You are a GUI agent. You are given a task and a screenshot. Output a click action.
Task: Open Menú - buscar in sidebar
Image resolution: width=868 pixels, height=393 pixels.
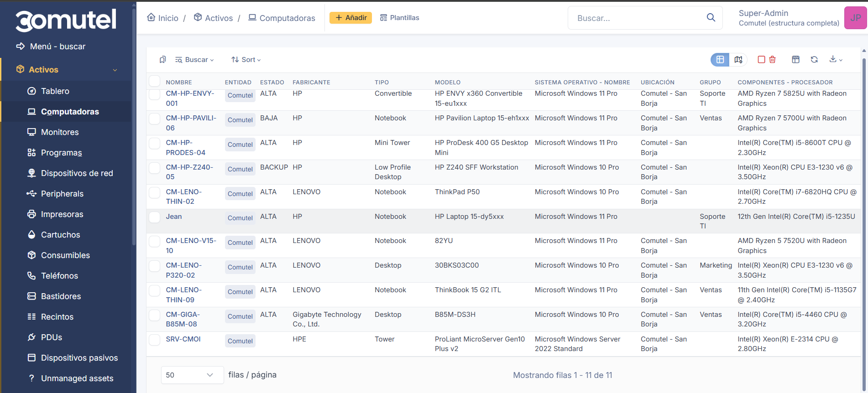pyautogui.click(x=51, y=47)
